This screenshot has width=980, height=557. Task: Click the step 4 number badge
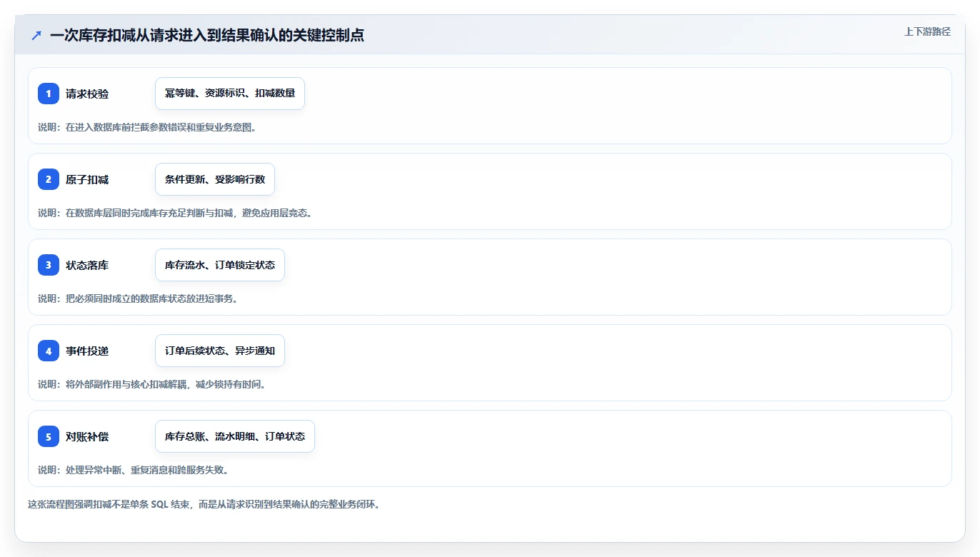[x=49, y=351]
